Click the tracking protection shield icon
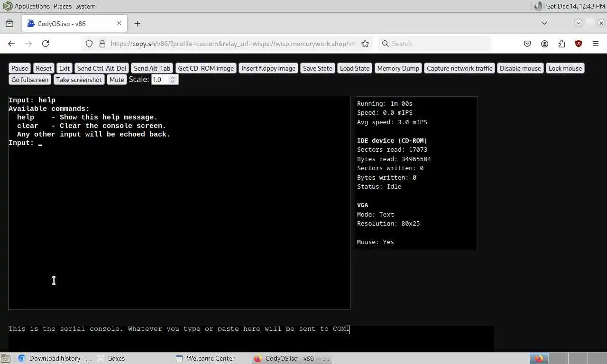607x364 pixels. coord(89,44)
